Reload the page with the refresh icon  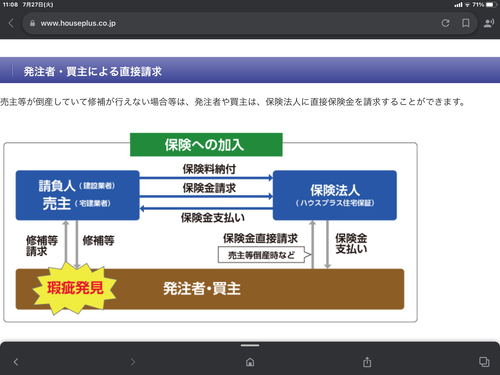[x=445, y=23]
